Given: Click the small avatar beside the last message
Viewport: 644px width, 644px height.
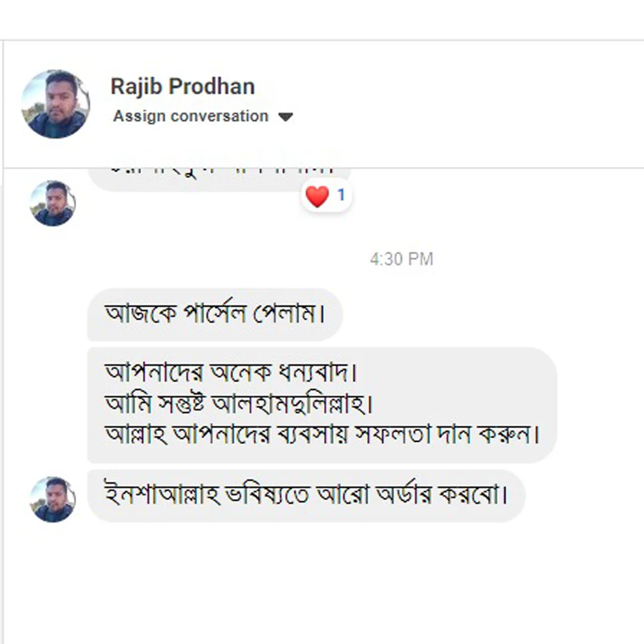Looking at the screenshot, I should [x=52, y=499].
